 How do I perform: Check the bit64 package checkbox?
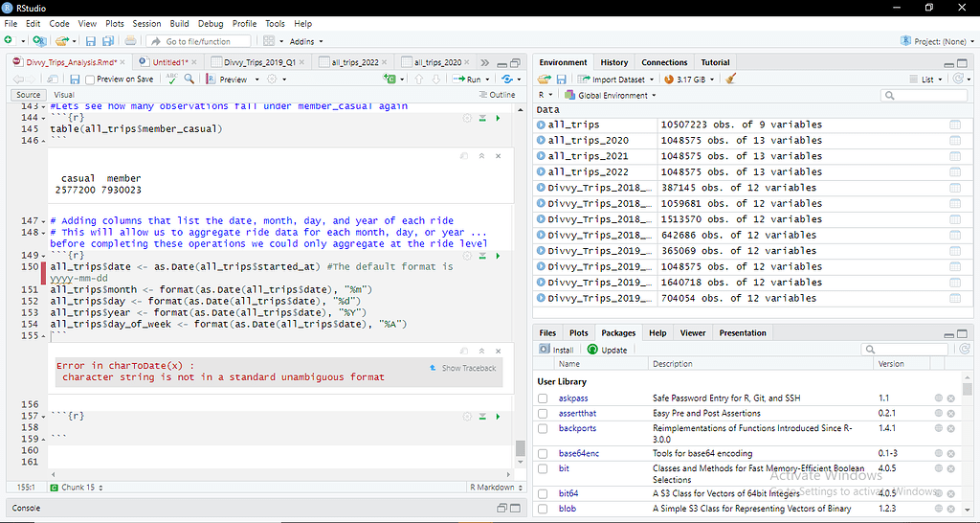pos(543,493)
